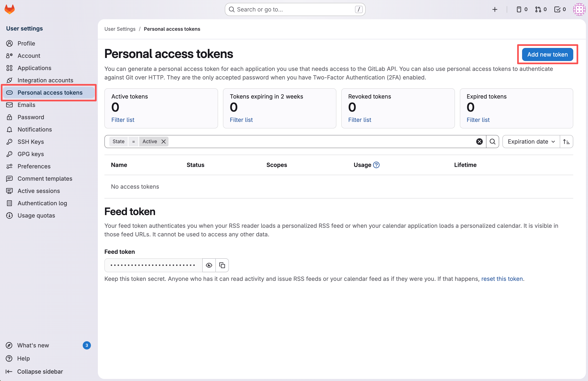
Task: Reveal the feed token with eye icon
Action: 209,265
